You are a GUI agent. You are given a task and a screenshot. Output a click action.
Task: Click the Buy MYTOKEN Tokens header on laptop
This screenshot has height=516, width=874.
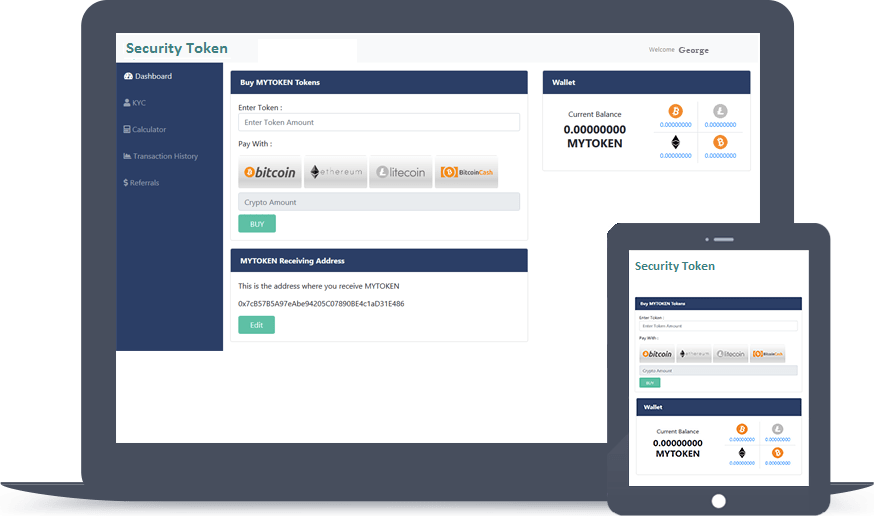pos(379,82)
